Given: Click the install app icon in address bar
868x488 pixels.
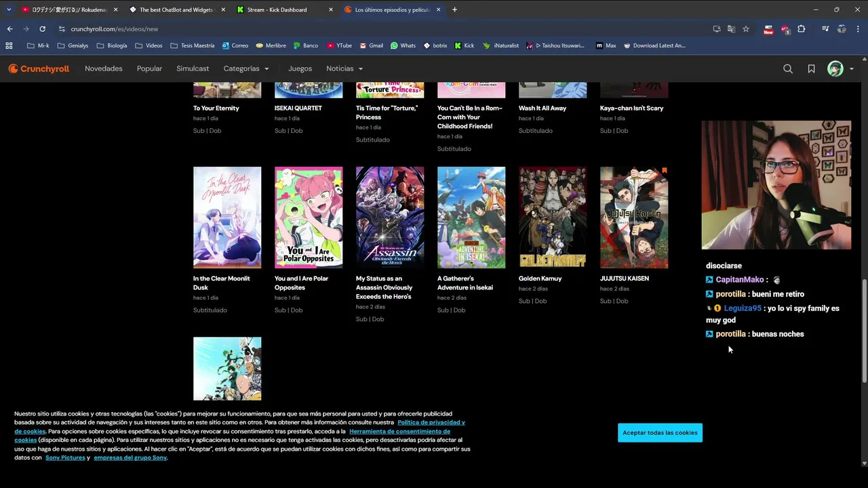Looking at the screenshot, I should tap(717, 29).
